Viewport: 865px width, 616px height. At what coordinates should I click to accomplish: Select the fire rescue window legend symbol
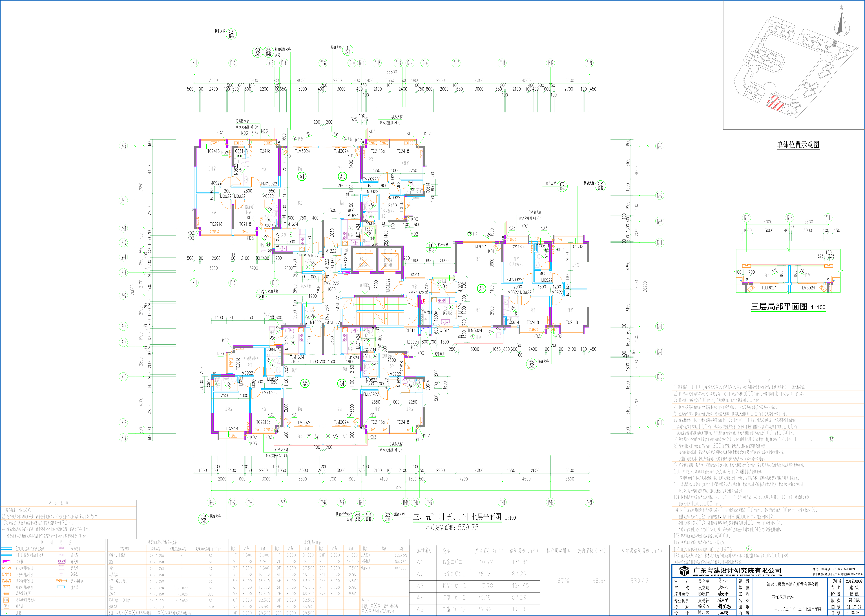(x=61, y=581)
